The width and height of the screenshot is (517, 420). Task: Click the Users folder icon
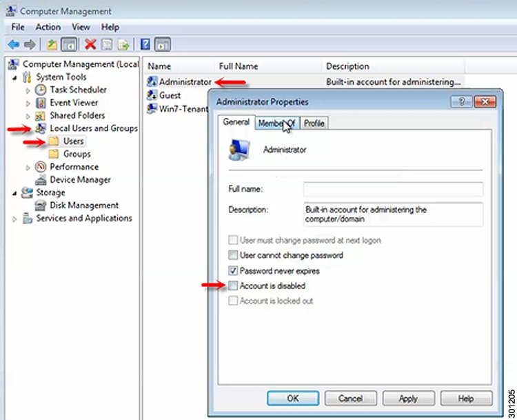click(53, 141)
